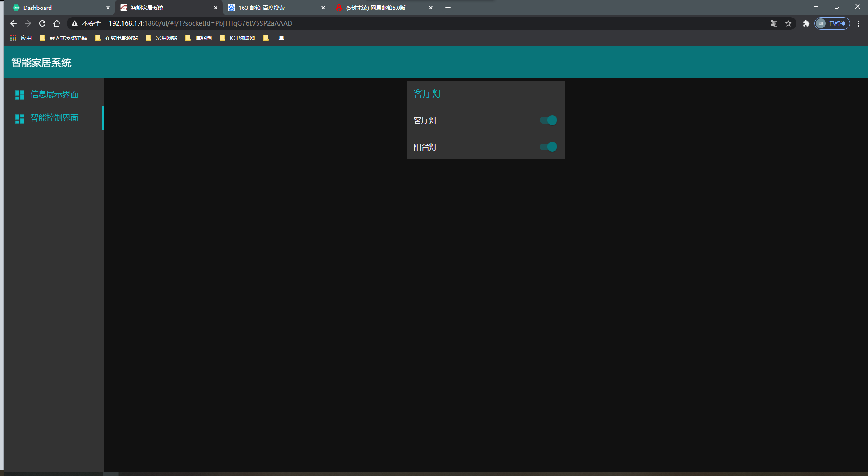Open the IOT物联网 bookmark folder

click(x=237, y=38)
